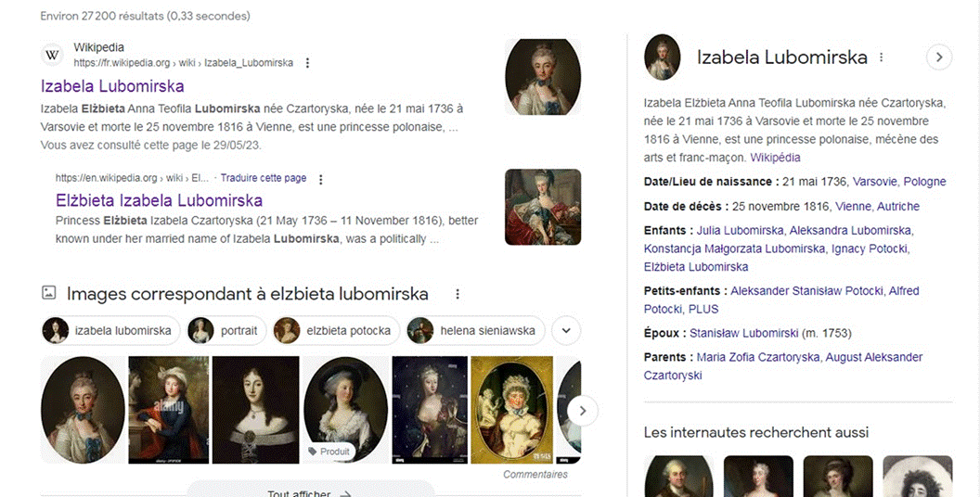The image size is (980, 497).
Task: Open the first carousel image of the oval portrait
Action: tap(83, 410)
